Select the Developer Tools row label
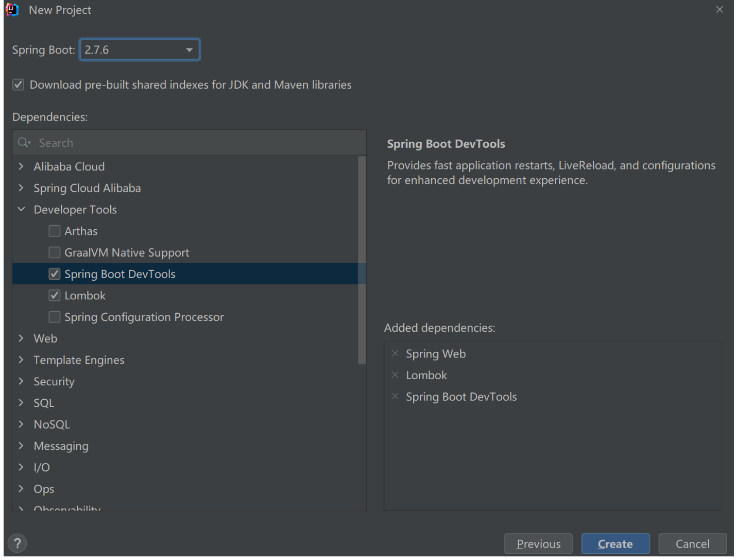Screen dimensions: 736x560 (75, 210)
